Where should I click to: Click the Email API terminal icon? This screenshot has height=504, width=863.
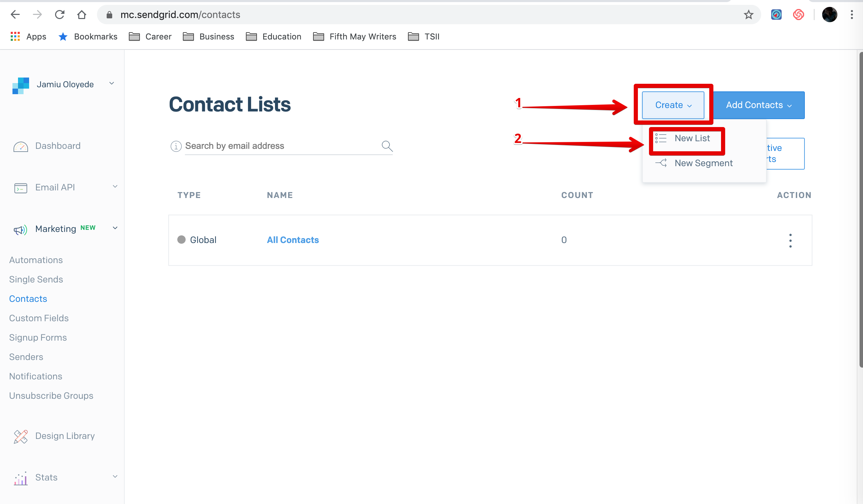(x=20, y=188)
